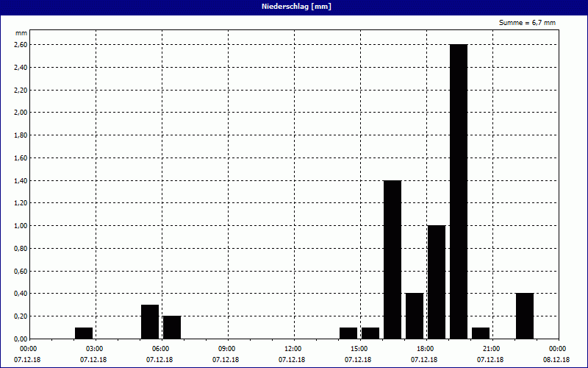Viewport: 588px width, 368px height.
Task: Select the 0,30 mm bar before 06:00
Action: tap(150, 322)
